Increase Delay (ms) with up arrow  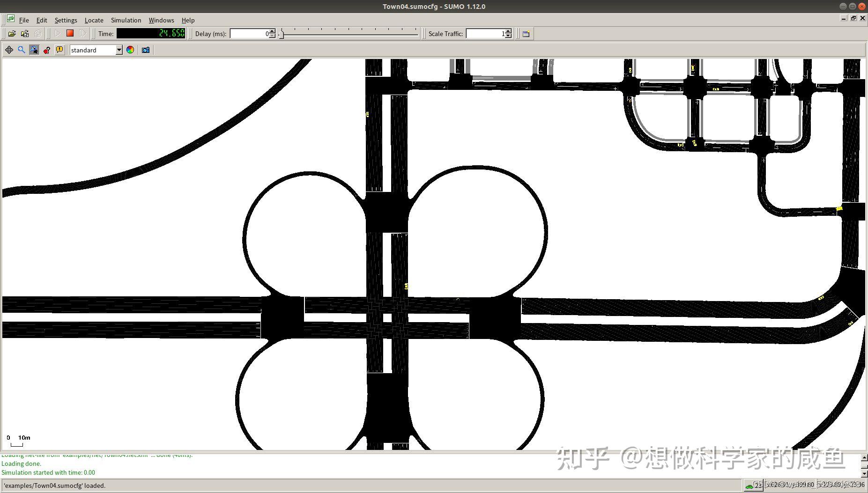point(273,31)
